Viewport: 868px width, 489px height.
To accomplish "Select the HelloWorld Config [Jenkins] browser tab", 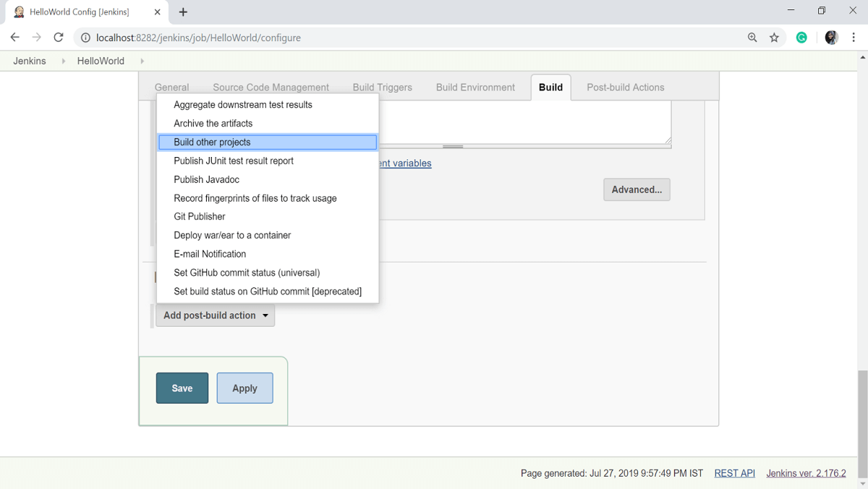I will pos(87,12).
